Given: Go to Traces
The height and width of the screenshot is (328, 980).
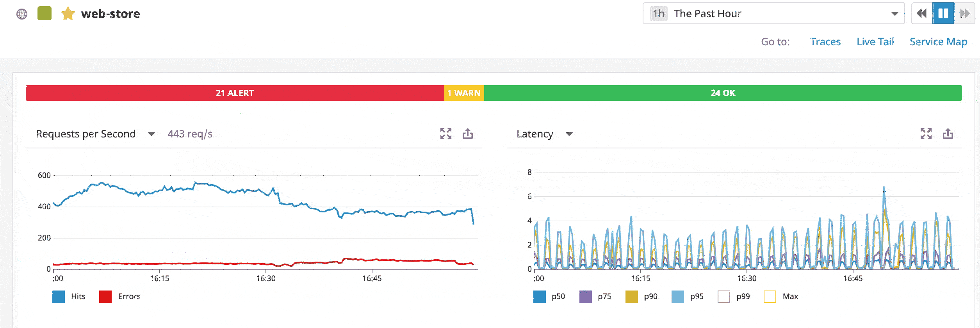Looking at the screenshot, I should point(825,42).
